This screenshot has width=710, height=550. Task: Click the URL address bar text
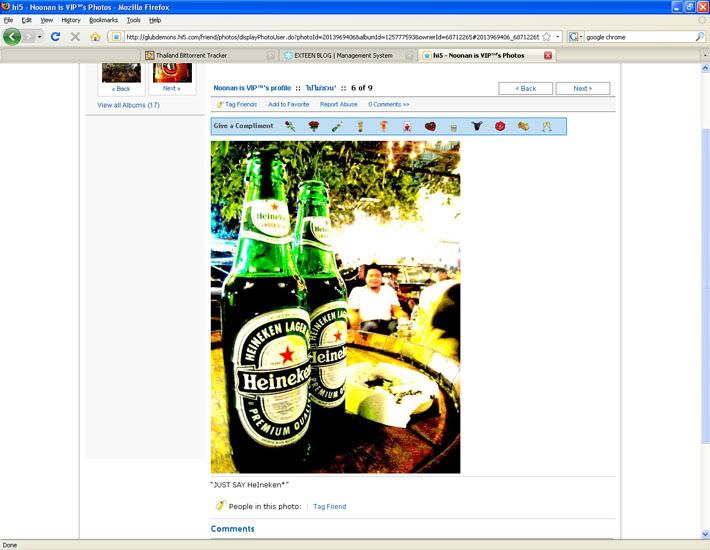pyautogui.click(x=332, y=37)
